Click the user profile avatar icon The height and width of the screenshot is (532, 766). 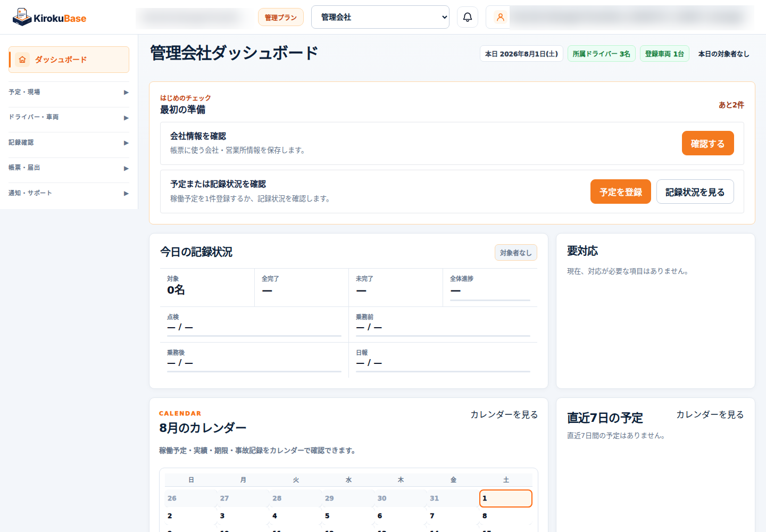pyautogui.click(x=500, y=17)
